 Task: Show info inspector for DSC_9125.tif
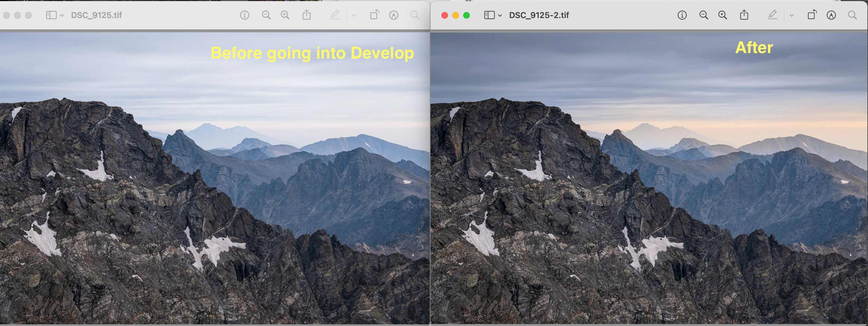244,15
